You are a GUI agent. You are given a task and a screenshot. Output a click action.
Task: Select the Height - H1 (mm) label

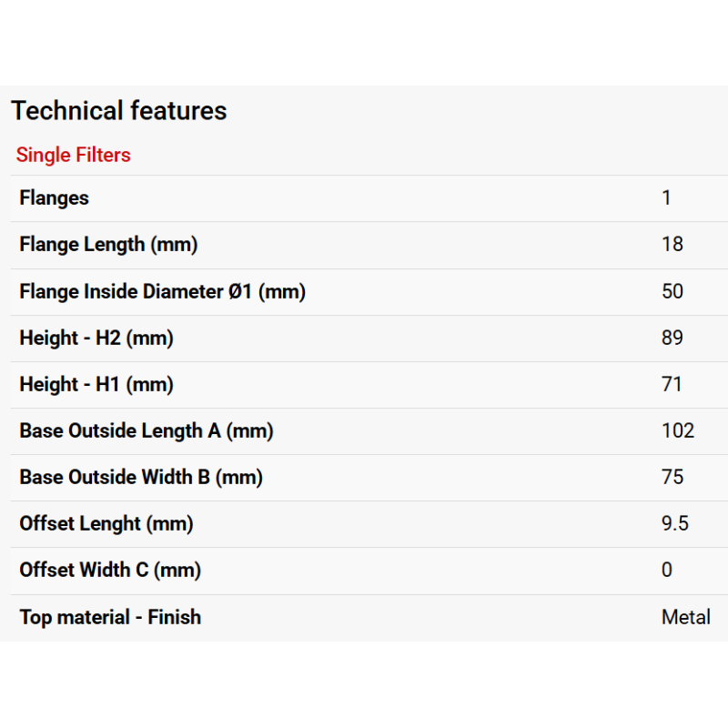[96, 384]
